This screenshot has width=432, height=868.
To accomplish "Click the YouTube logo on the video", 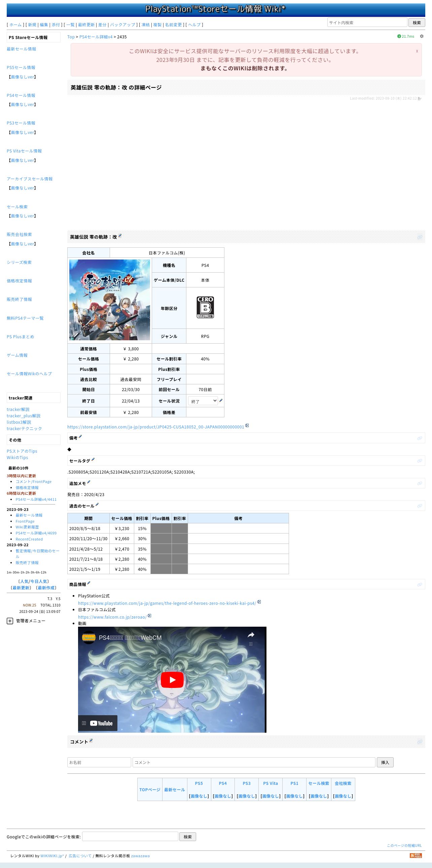I will click(x=101, y=723).
